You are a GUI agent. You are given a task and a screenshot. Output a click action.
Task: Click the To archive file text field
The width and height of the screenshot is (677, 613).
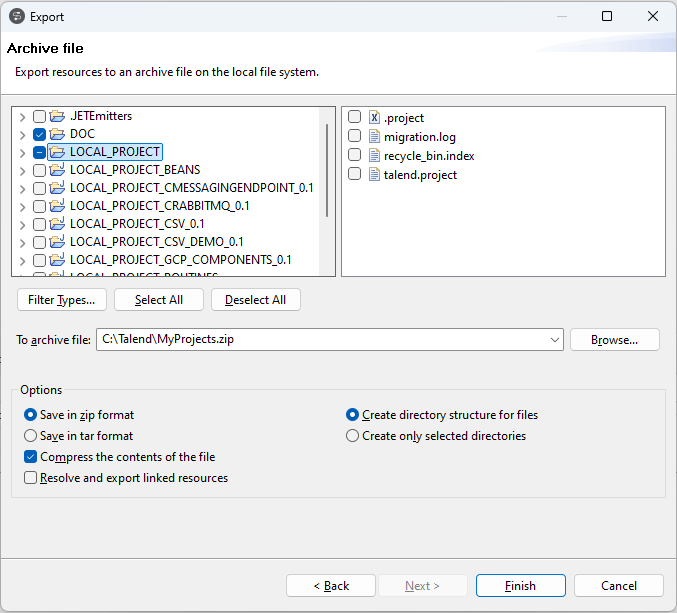click(x=320, y=340)
